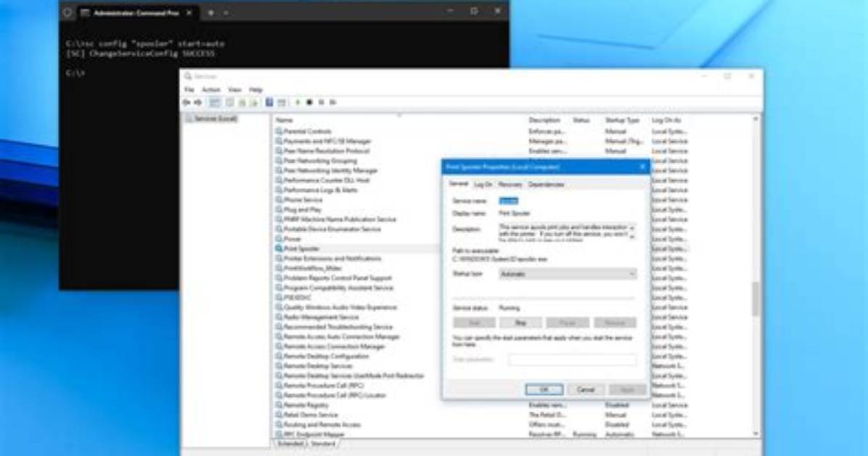Switch to the Log On tab
The image size is (868, 456).
pyautogui.click(x=483, y=184)
